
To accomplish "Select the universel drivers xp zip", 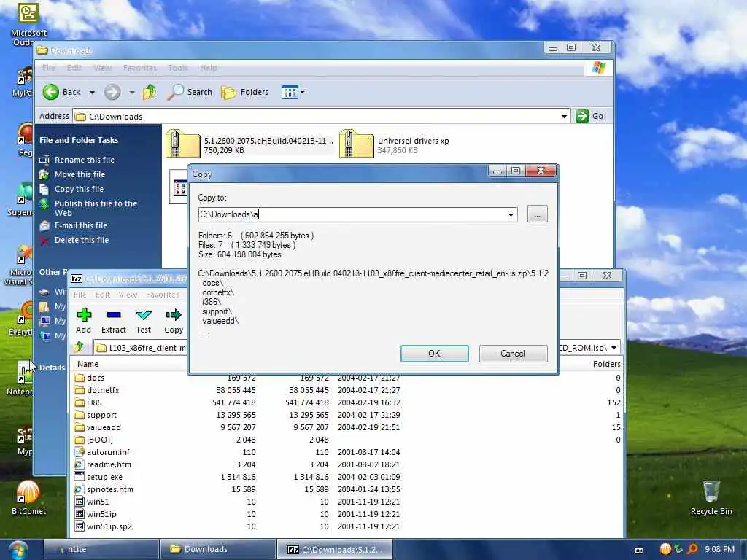I will click(395, 145).
